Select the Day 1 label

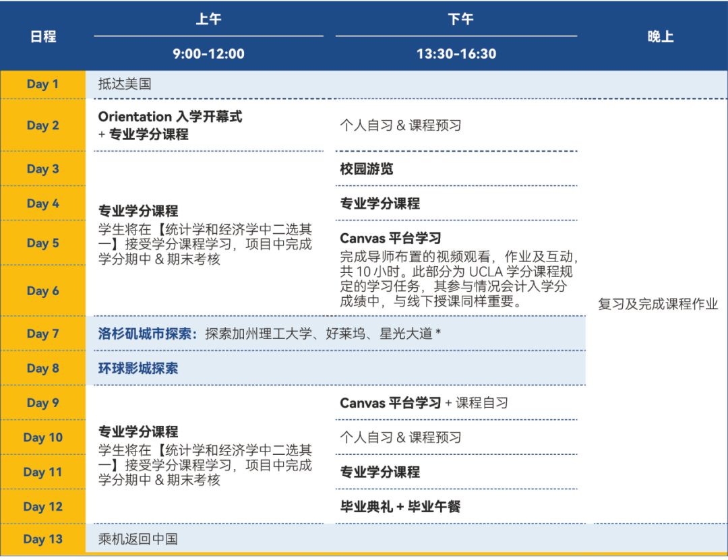(x=43, y=84)
